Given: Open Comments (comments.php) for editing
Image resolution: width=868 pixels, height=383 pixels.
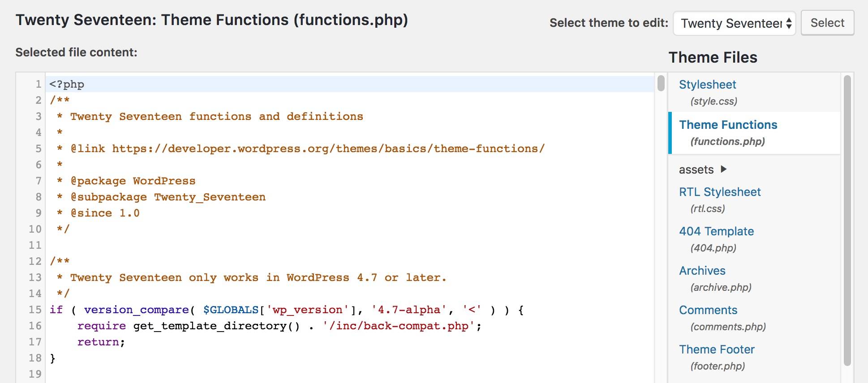Looking at the screenshot, I should pos(708,310).
